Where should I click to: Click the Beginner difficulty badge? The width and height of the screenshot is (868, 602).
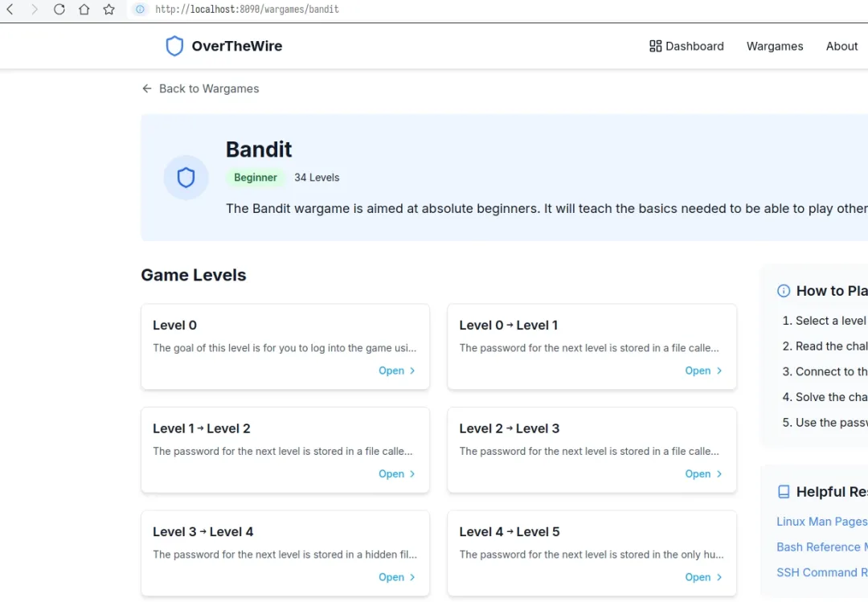[256, 178]
